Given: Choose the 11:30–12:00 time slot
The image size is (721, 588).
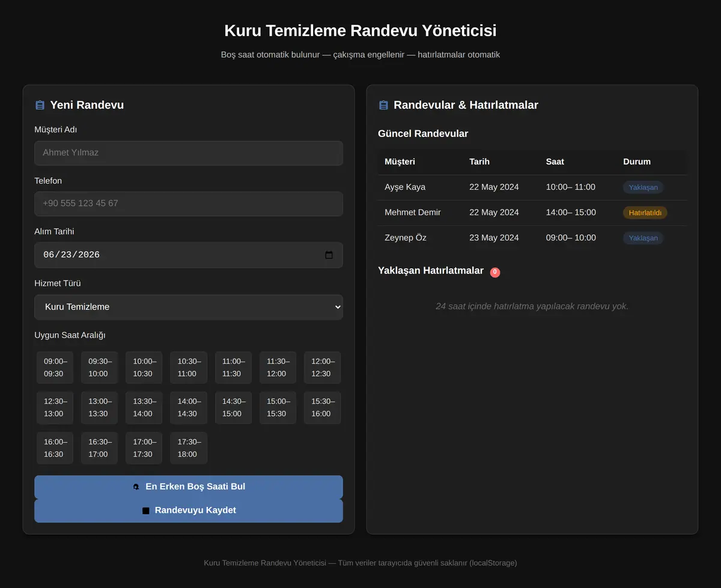Looking at the screenshot, I should (278, 368).
